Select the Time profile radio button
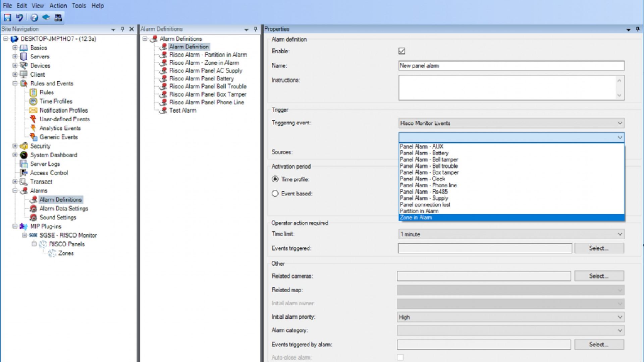Viewport: 644px width, 362px height. point(275,179)
